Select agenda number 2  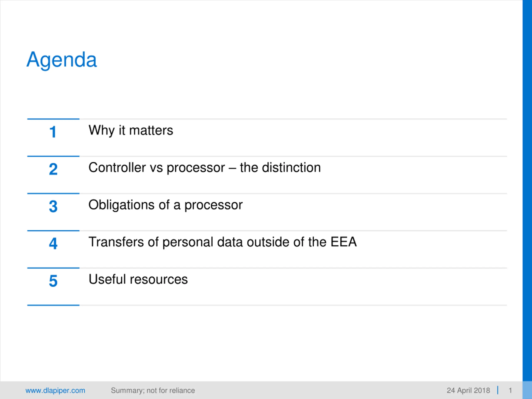click(x=53, y=169)
